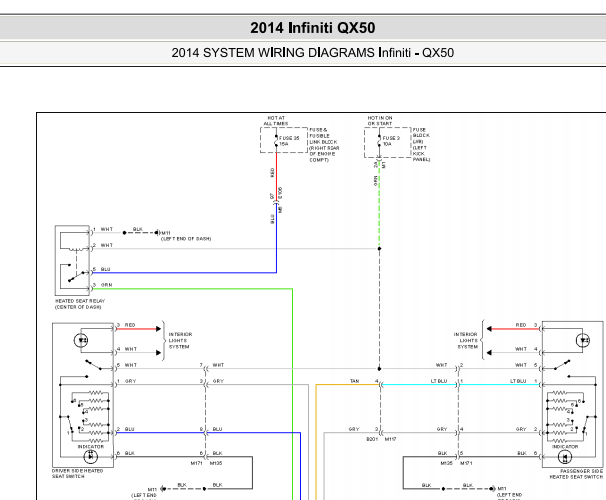Click the vertical "RED" label under Fuse 35
606x500 pixels.
[272, 172]
